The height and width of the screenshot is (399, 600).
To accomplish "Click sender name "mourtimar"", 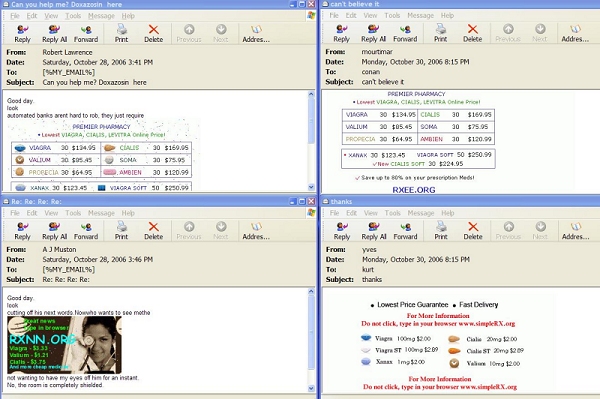I will point(377,52).
